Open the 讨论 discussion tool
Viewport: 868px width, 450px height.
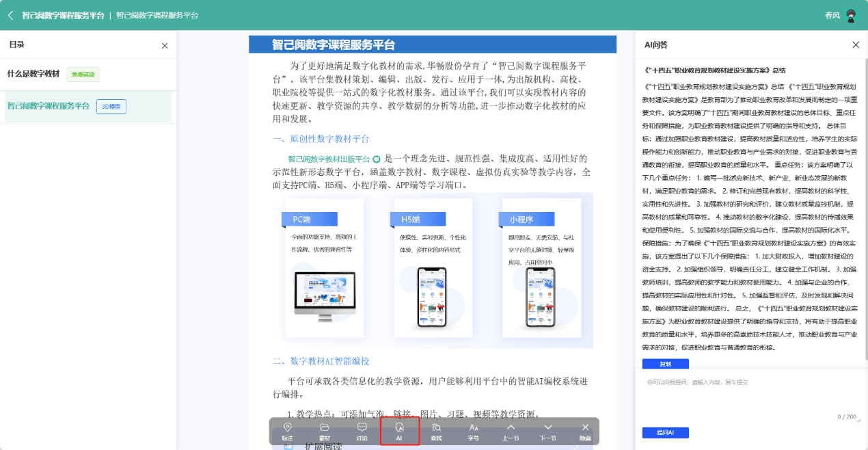tap(362, 432)
